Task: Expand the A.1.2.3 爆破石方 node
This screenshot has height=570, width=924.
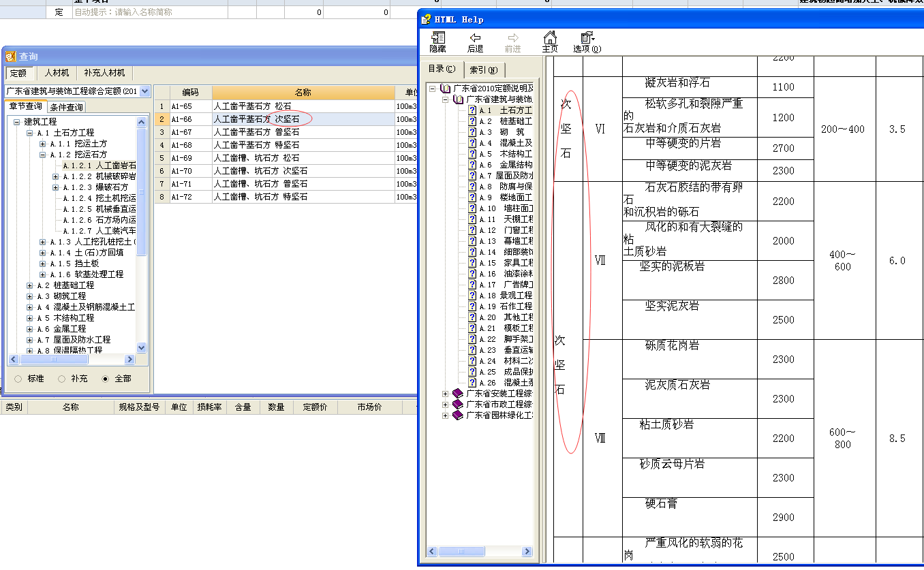Action: click(x=56, y=187)
